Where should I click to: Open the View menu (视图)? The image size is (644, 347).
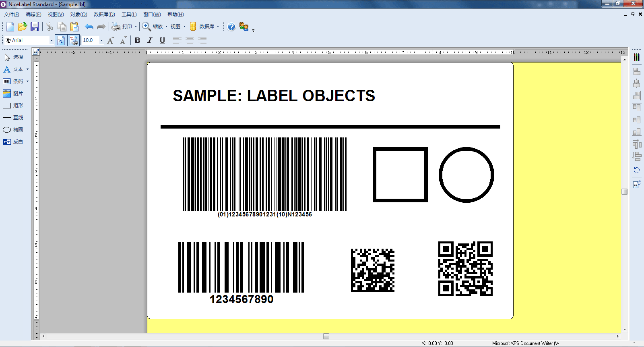56,15
